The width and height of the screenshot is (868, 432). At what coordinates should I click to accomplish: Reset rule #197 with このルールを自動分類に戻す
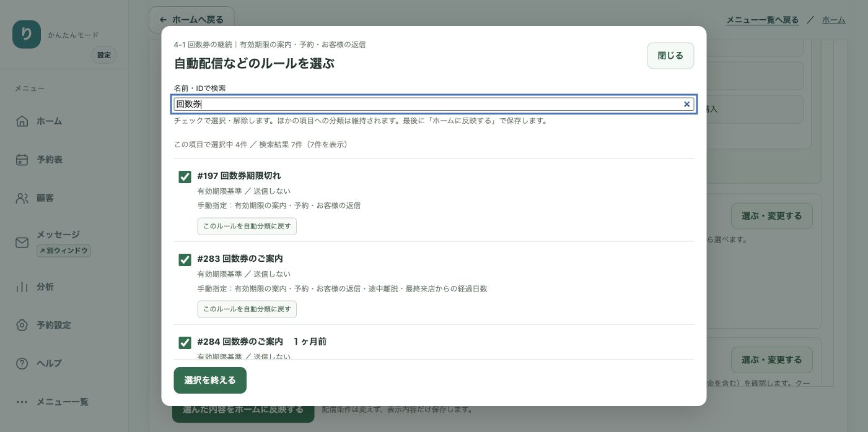click(247, 227)
